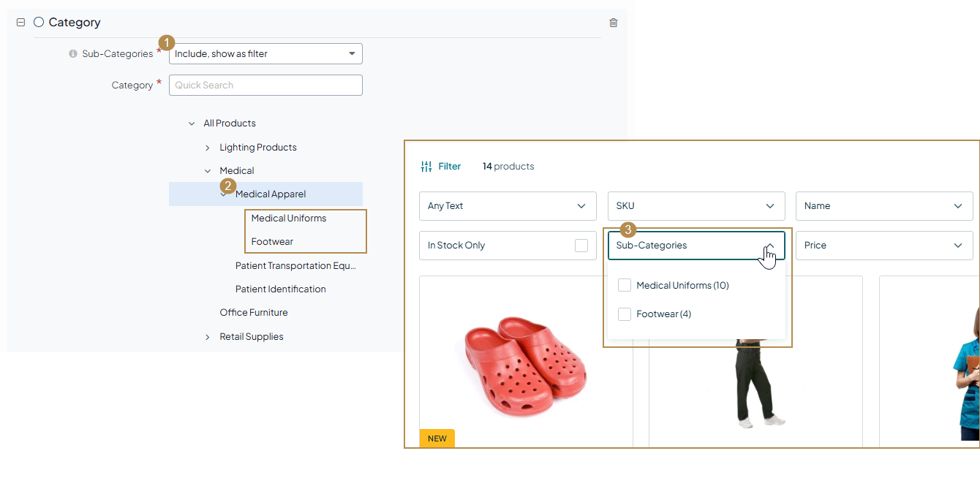Select the radio button next to Category heading
980x486 pixels.
[39, 22]
